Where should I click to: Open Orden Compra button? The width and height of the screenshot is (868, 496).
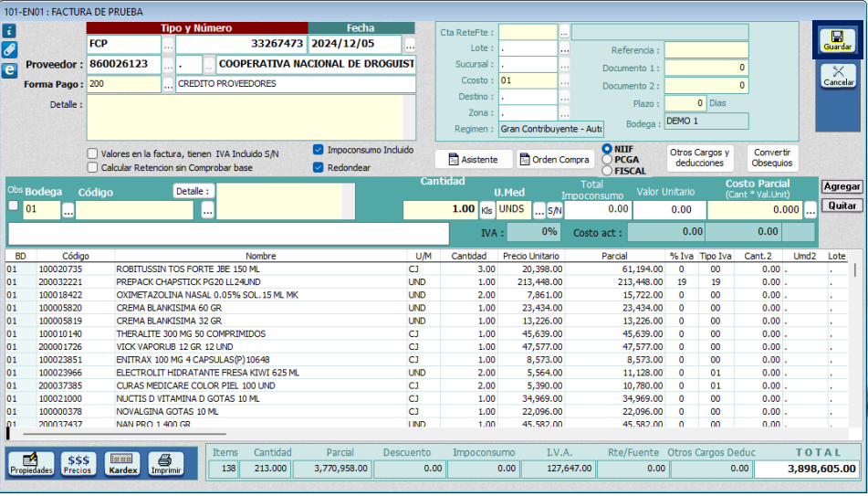click(x=555, y=160)
